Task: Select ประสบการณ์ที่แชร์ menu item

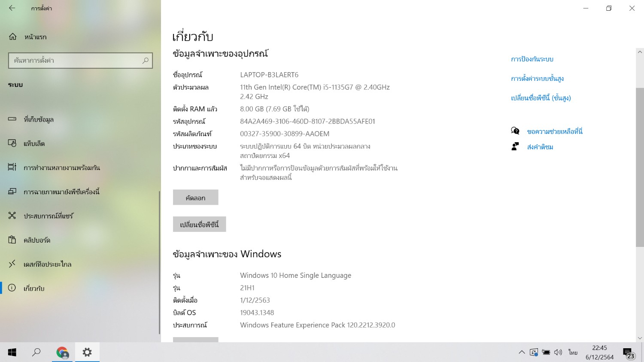Action: 80,216
